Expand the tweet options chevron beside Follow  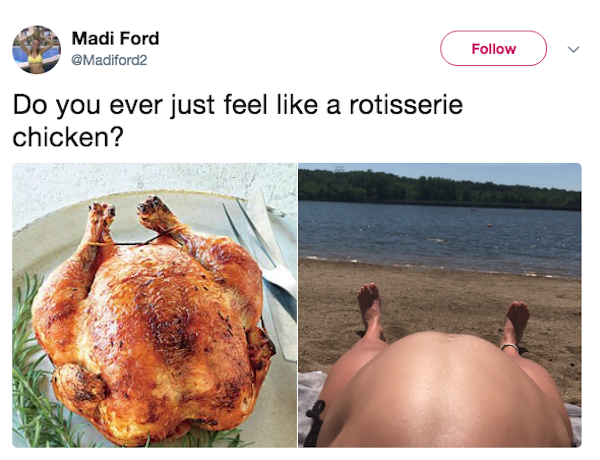573,49
